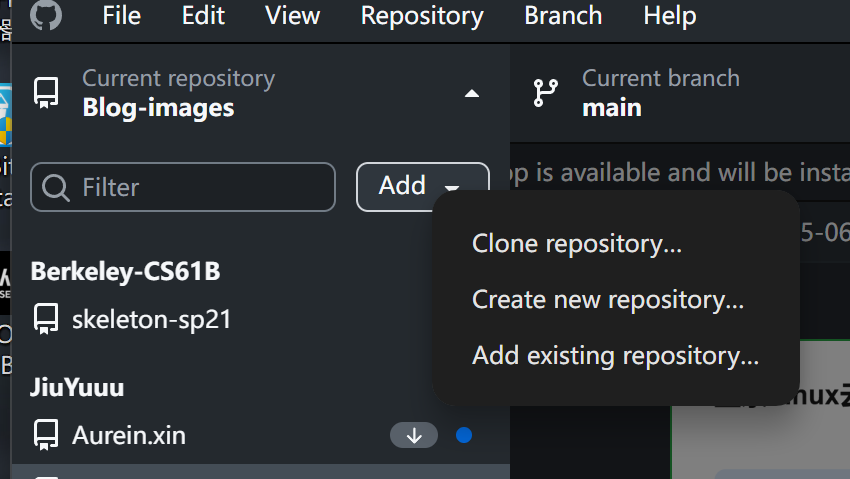Open the View menu
Viewport: 850px width, 479px height.
[x=292, y=15]
